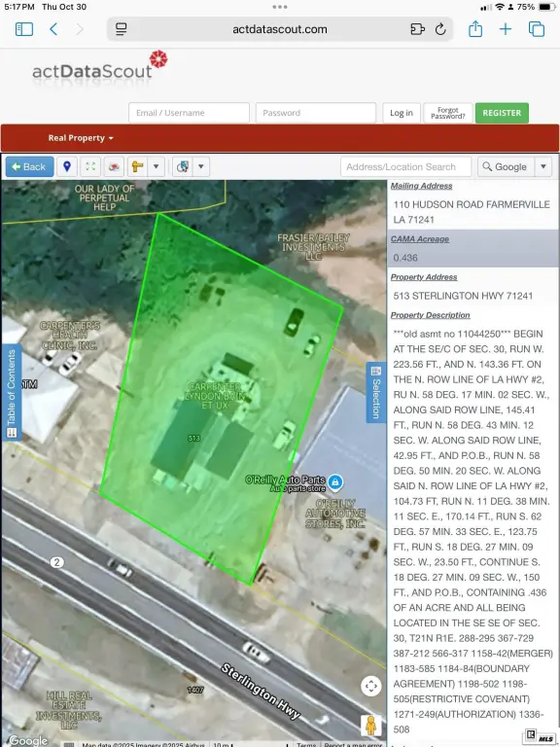This screenshot has width=560, height=747.
Task: Click the FRASIER/BAILEY INVESTMENTS LLC map label
Action: pos(313,247)
